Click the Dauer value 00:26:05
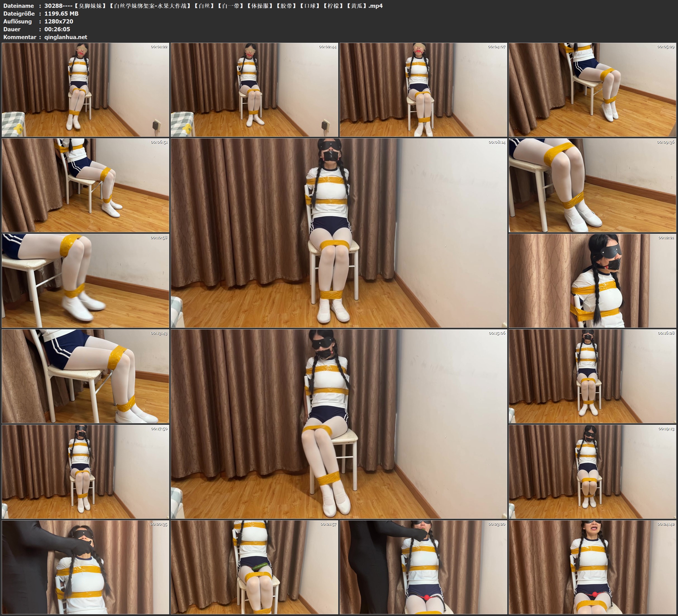This screenshot has height=616, width=678. (x=57, y=29)
